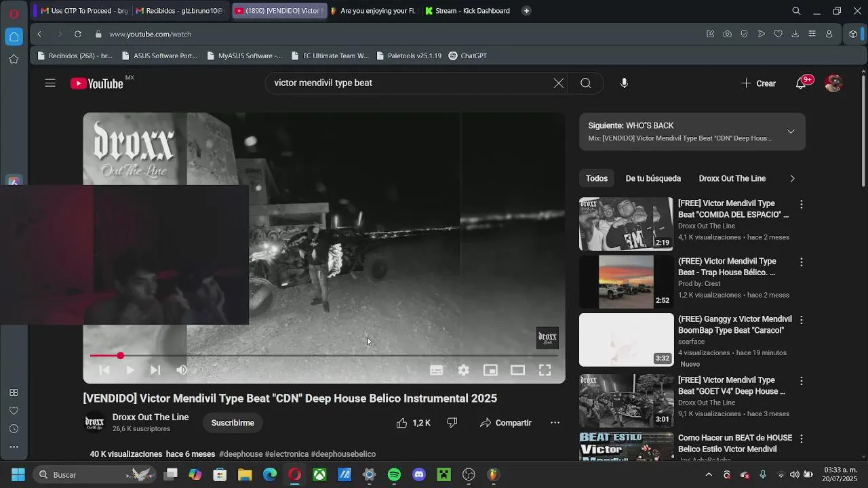Screen dimensions: 868x488
Task: Switch to Stream - Kick Dashboard tab
Action: [x=467, y=11]
